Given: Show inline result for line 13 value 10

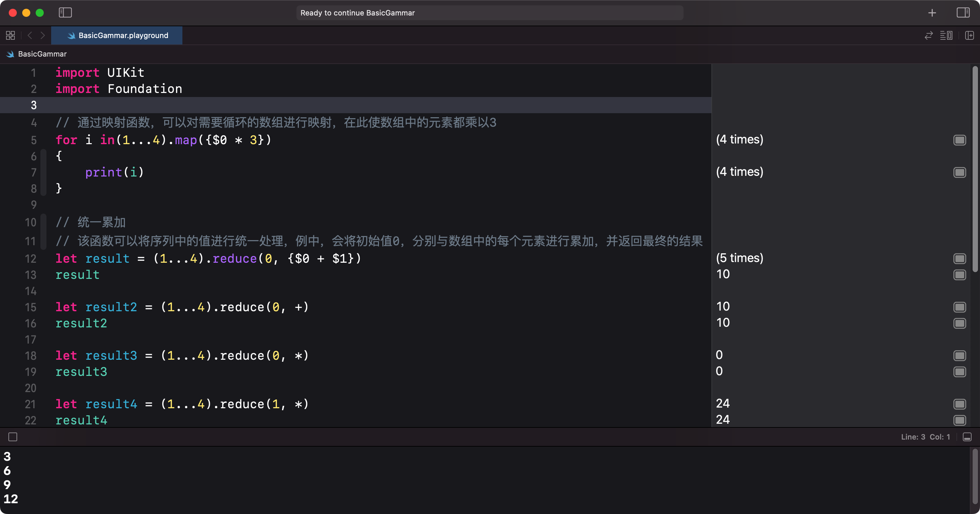Looking at the screenshot, I should pos(959,275).
